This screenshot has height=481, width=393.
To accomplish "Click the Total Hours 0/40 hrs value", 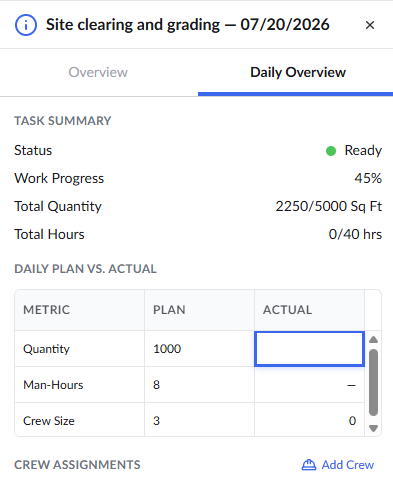I will [355, 234].
